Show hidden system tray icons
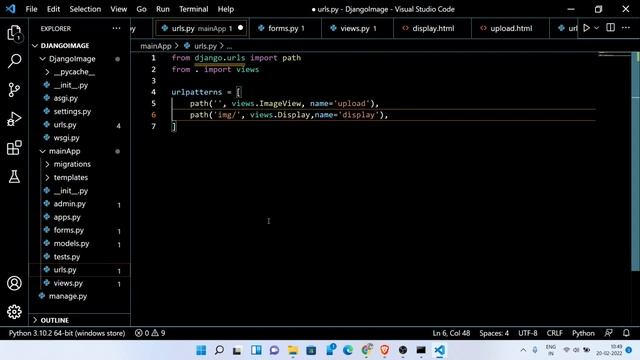This screenshot has height=360, width=640. [523, 350]
